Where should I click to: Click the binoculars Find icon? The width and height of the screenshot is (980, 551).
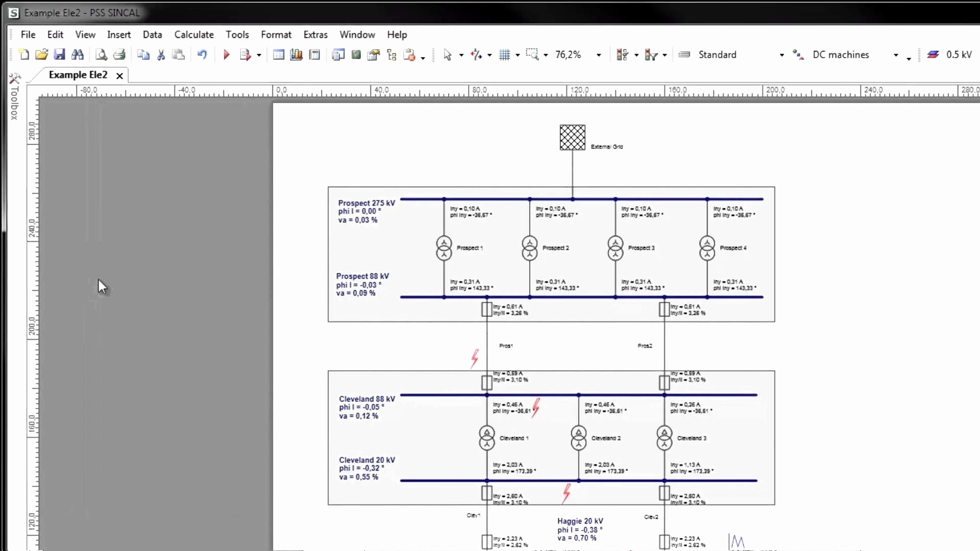(x=78, y=55)
